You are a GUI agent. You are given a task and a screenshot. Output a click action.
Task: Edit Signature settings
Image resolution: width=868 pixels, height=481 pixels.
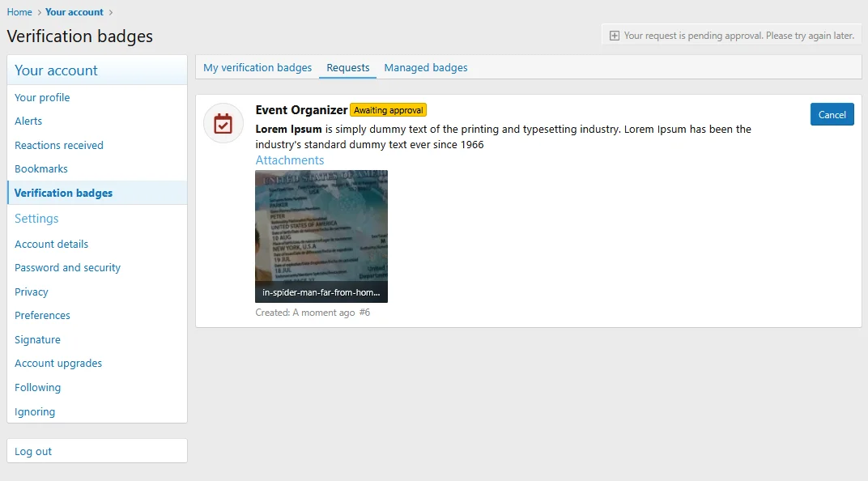point(97,339)
